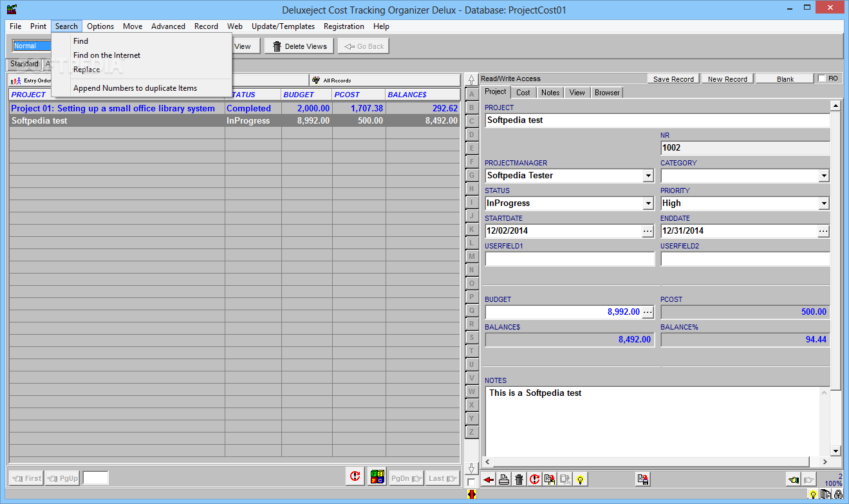Select Append Numbers to duplicate Items
Viewport: 849px width, 504px height.
click(142, 88)
